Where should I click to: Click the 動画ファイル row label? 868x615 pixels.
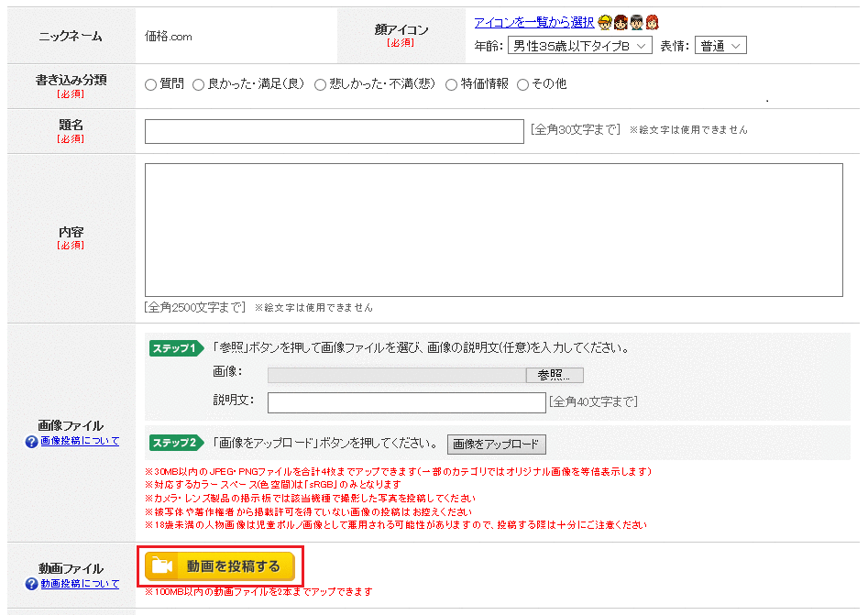[x=71, y=568]
